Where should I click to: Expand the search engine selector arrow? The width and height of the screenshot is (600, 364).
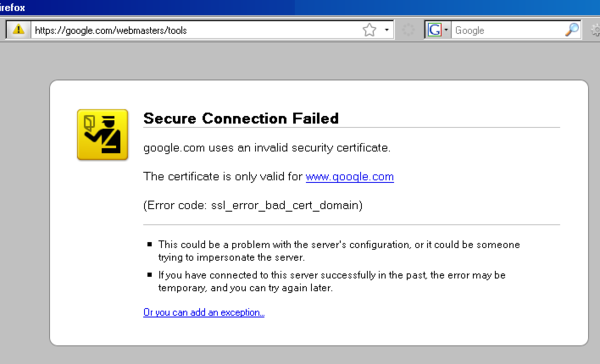(446, 30)
